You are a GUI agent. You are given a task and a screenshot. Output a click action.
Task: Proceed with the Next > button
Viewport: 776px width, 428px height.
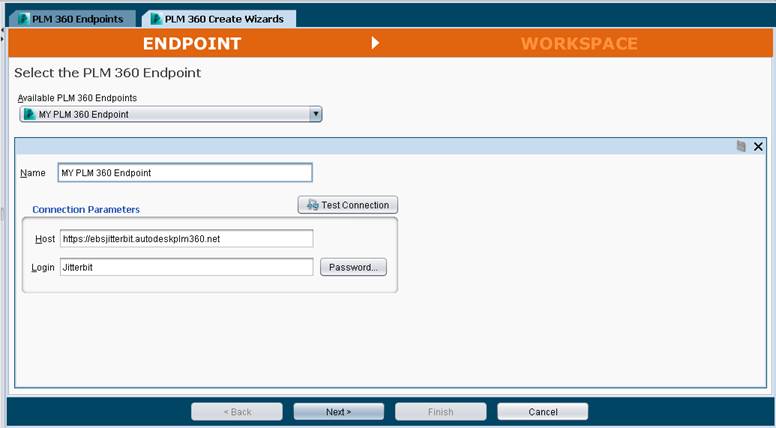[339, 412]
